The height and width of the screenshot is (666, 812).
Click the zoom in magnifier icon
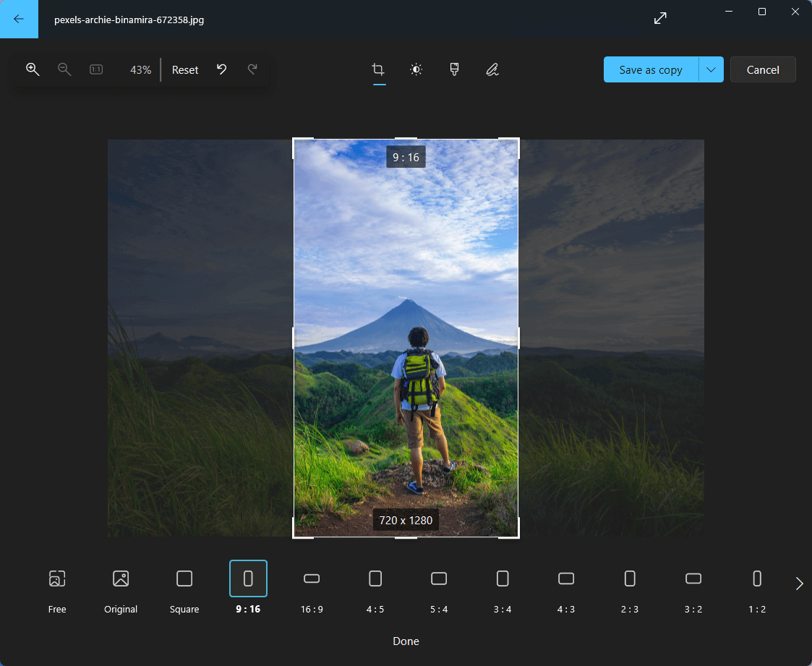pyautogui.click(x=33, y=69)
